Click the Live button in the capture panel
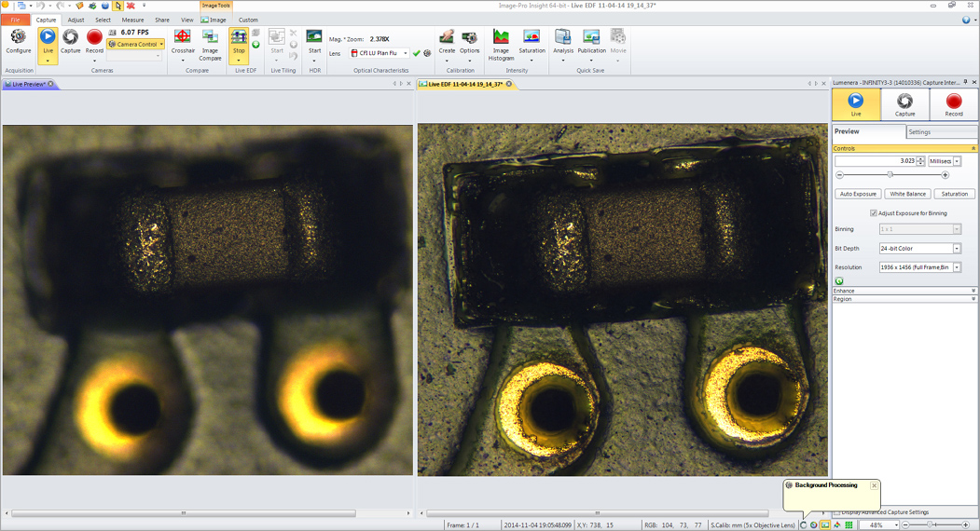Viewport: 980px width, 531px height. click(856, 104)
